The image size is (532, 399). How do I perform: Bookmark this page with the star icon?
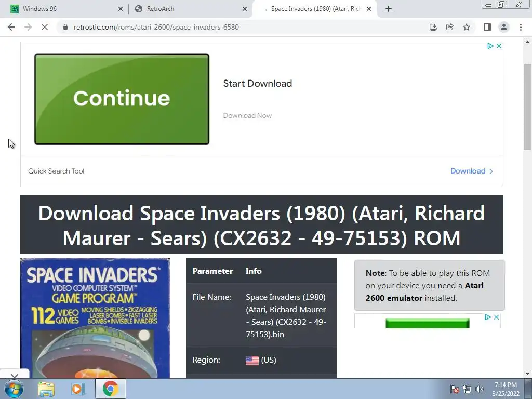pyautogui.click(x=467, y=27)
